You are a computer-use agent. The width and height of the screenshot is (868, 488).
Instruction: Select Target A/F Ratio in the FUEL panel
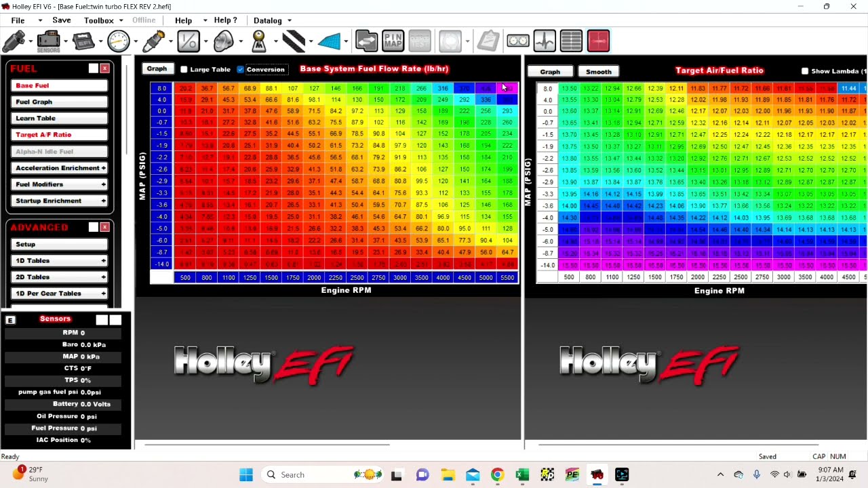click(60, 134)
